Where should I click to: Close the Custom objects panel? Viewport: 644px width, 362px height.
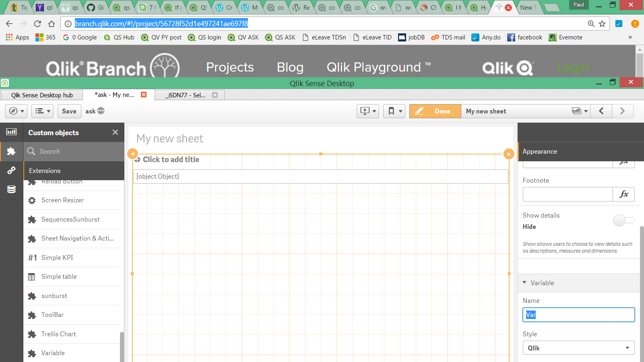[115, 132]
